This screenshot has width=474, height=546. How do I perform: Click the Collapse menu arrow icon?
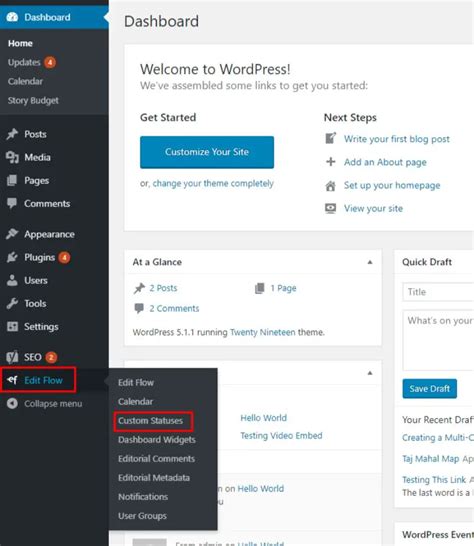click(x=12, y=403)
